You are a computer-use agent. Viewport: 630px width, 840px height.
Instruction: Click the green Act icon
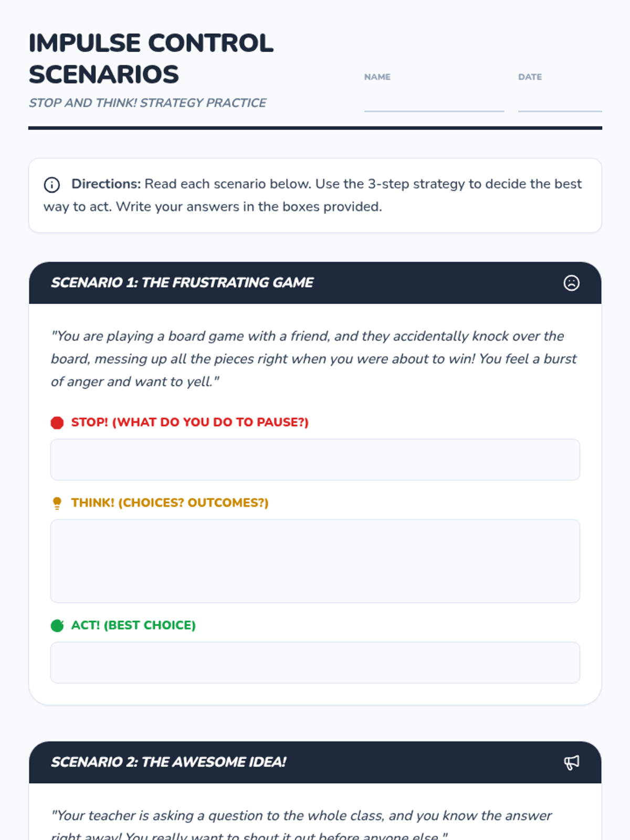tap(57, 625)
